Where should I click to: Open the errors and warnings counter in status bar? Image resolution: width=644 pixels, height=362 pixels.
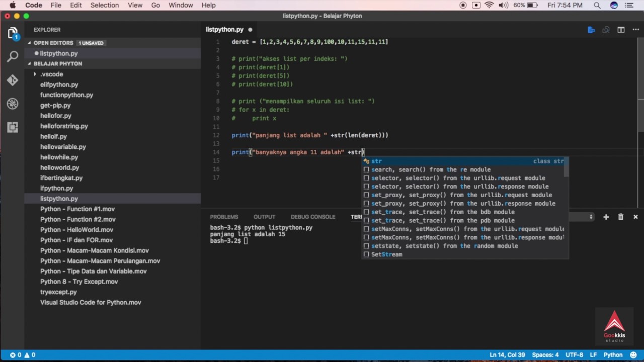coord(23,355)
